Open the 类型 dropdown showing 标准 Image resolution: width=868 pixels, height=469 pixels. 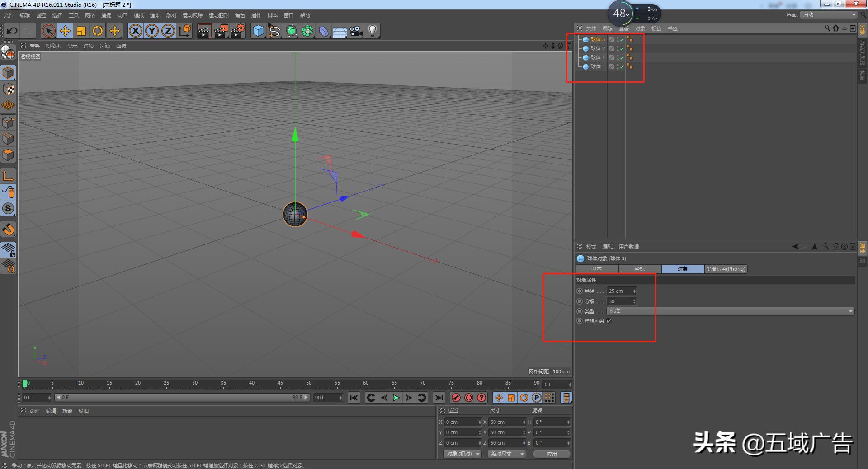(x=730, y=311)
